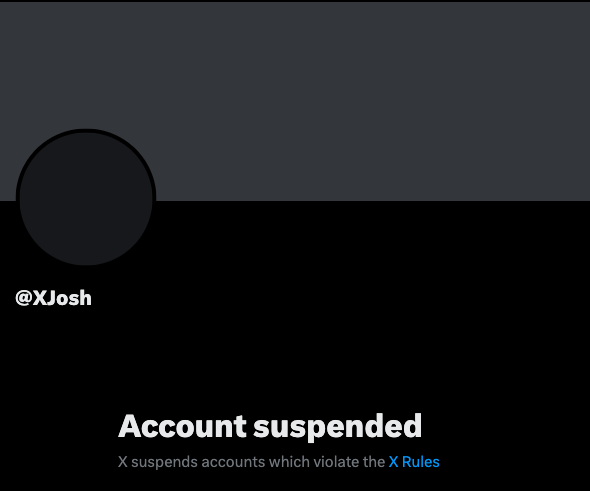Click the leading 'X' in the suspension description
Viewport: 590px width, 491px height.
tap(123, 462)
